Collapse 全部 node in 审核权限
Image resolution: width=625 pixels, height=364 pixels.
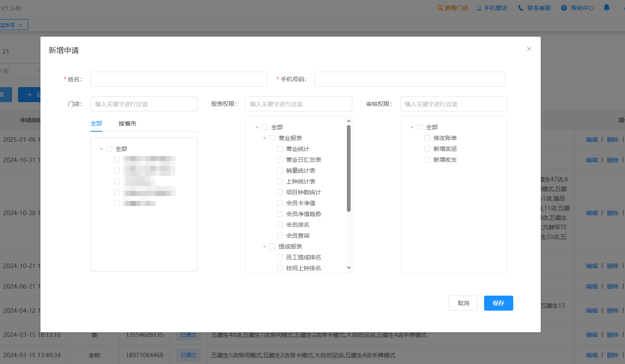tap(412, 127)
